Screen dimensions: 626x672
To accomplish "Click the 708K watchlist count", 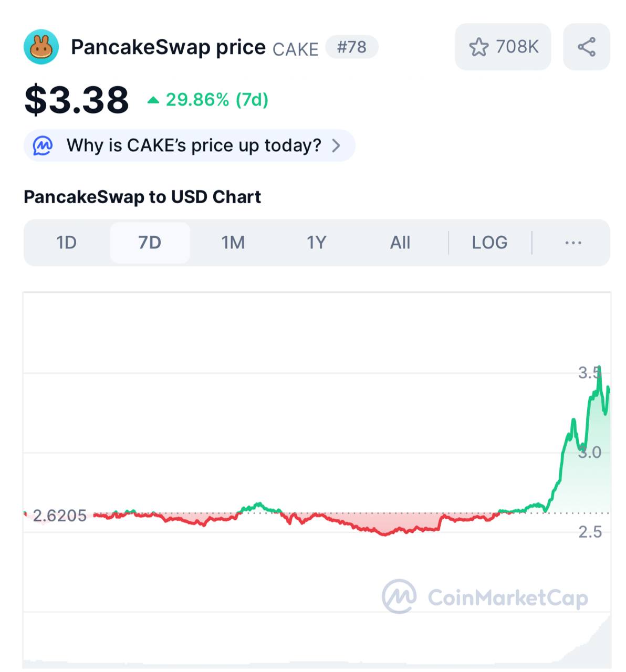I will point(517,47).
